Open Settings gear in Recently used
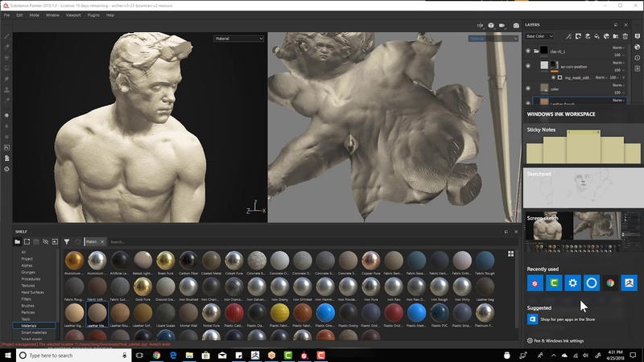The image size is (644, 362). click(573, 283)
